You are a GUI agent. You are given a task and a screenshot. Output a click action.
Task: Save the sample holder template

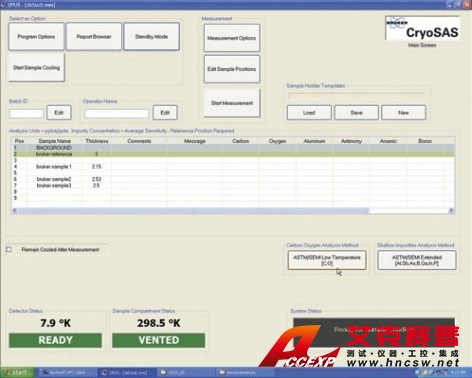(x=356, y=113)
